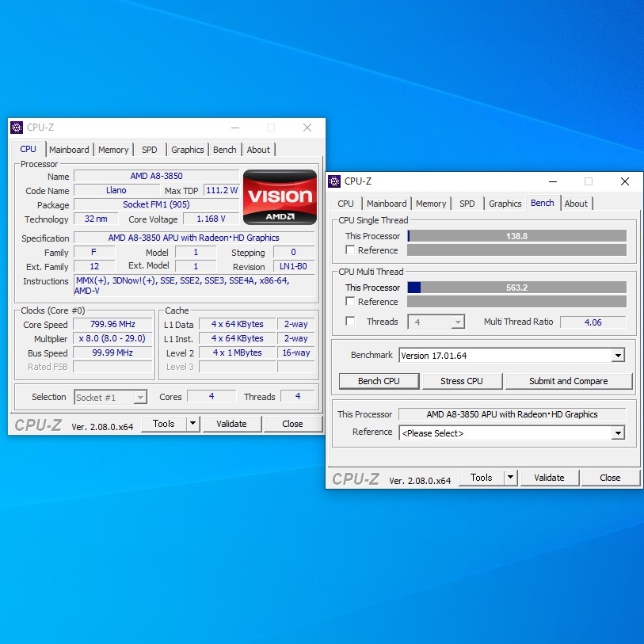Open About tab in left CPU-Z window

pyautogui.click(x=258, y=150)
